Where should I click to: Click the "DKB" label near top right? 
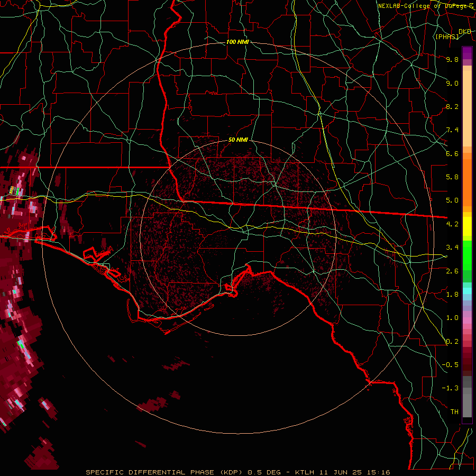tap(465, 32)
